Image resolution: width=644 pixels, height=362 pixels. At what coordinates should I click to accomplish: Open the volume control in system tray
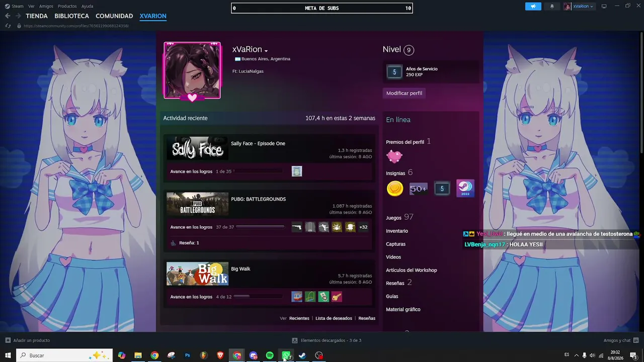592,355
